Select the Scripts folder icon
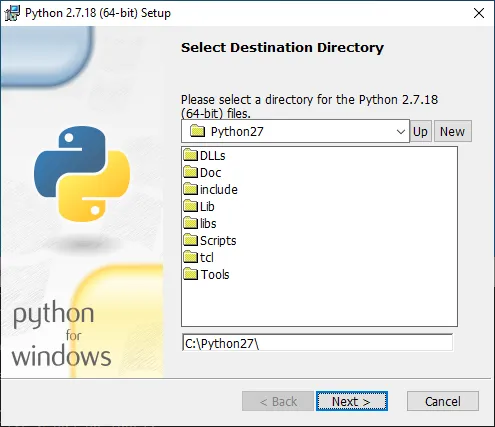Screen dimensions: 495x427 [191, 240]
